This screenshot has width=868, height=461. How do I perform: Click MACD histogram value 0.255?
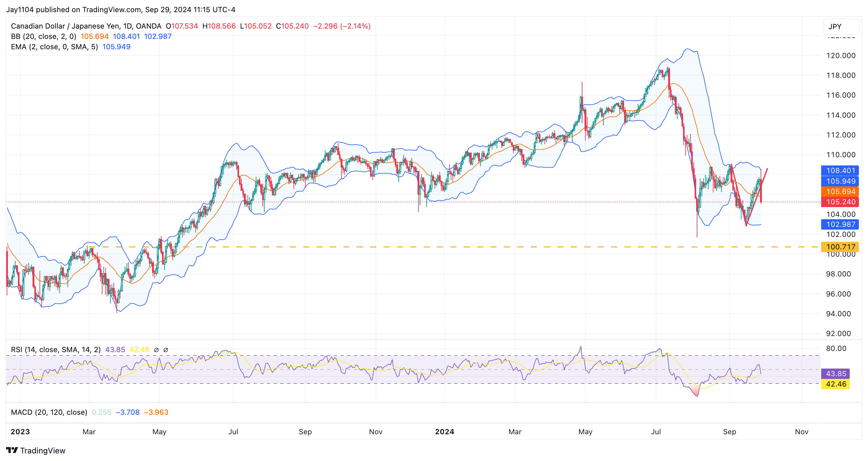coord(101,412)
